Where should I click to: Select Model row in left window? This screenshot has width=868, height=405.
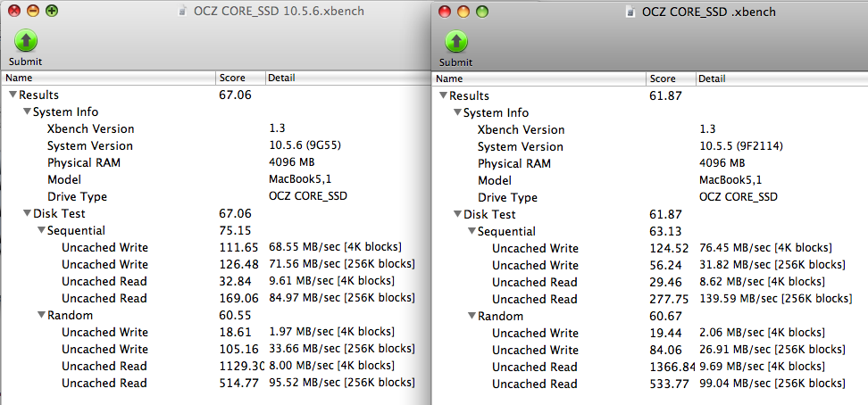tap(216, 180)
